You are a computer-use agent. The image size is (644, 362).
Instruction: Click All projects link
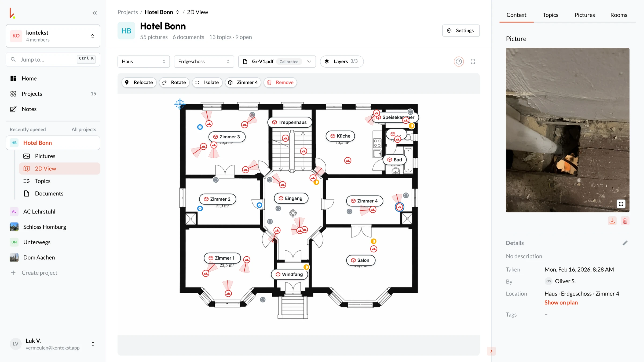pyautogui.click(x=84, y=129)
